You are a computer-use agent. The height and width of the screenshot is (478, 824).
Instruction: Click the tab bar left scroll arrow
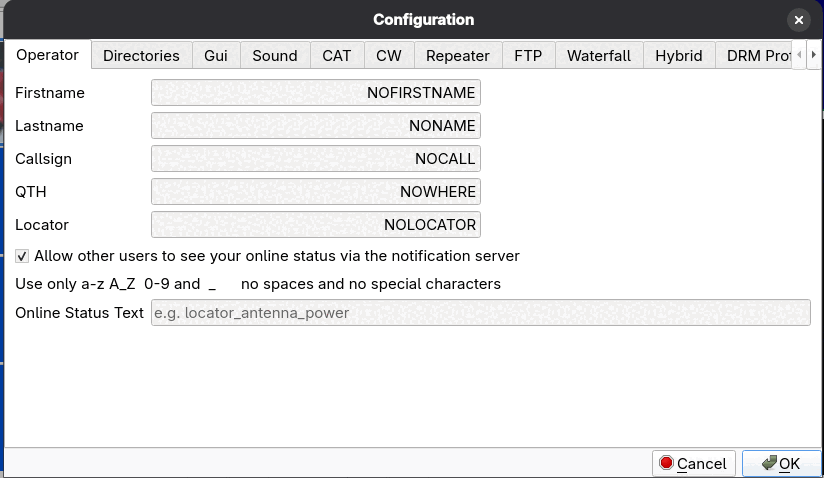799,55
